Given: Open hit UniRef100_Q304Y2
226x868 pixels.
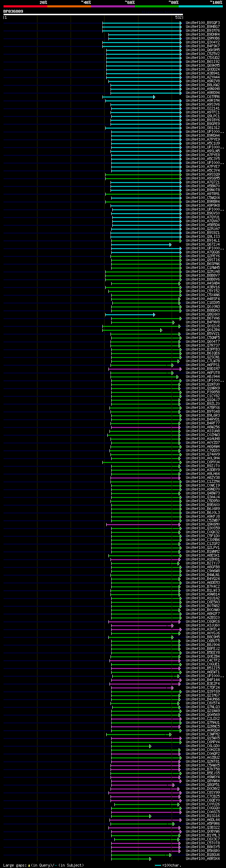Looking at the screenshot, I should (203, 42).
